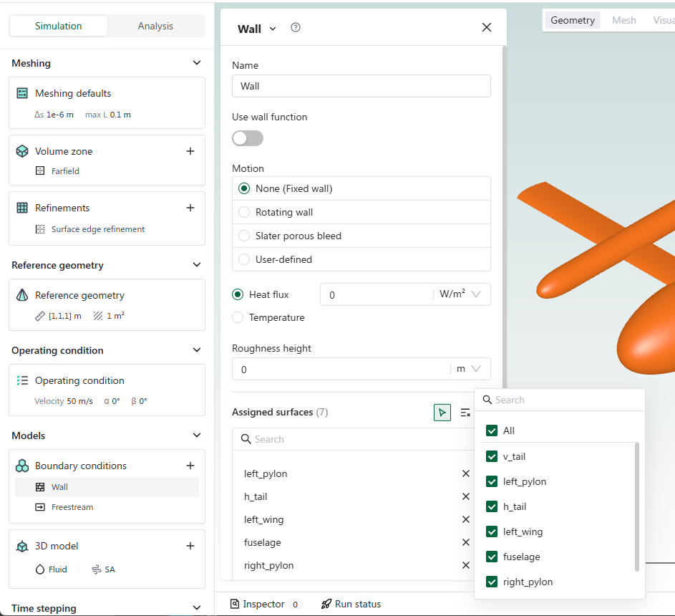Open Run status panel
The height and width of the screenshot is (616, 675).
tap(351, 604)
